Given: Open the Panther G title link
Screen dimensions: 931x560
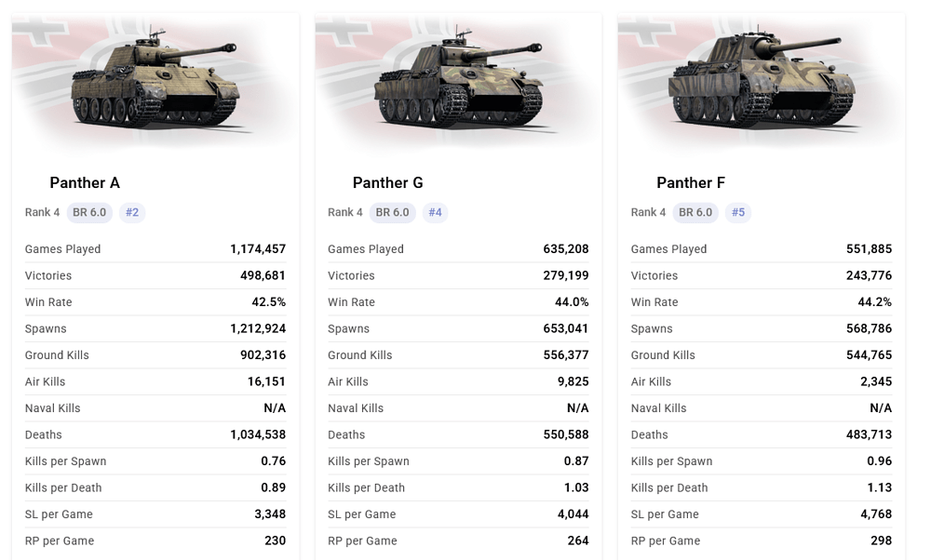Looking at the screenshot, I should [388, 182].
